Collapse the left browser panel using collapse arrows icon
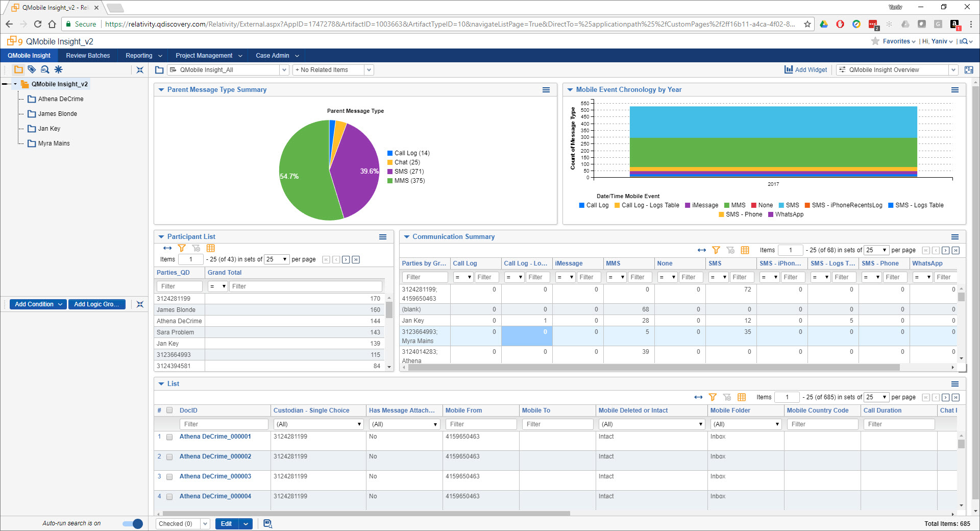The image size is (980, 531). point(140,69)
